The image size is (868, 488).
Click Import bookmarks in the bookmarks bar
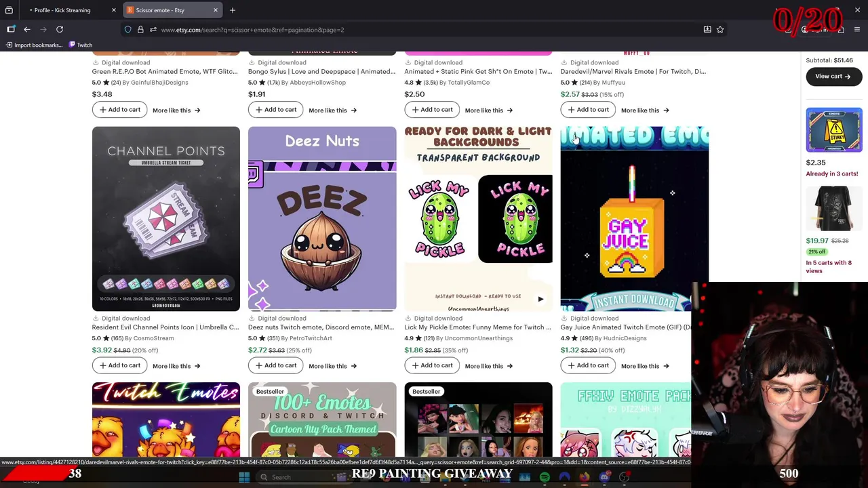coord(34,45)
